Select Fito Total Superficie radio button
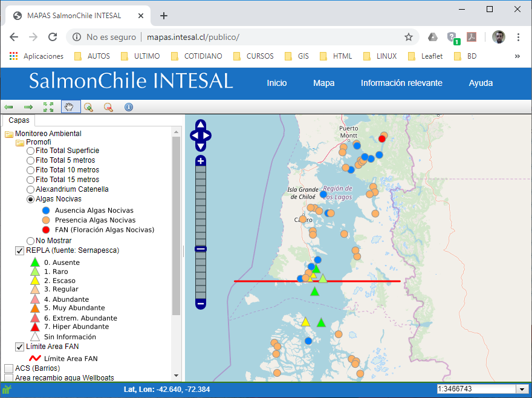Screen dimensions: 532x398 pyautogui.click(x=31, y=151)
